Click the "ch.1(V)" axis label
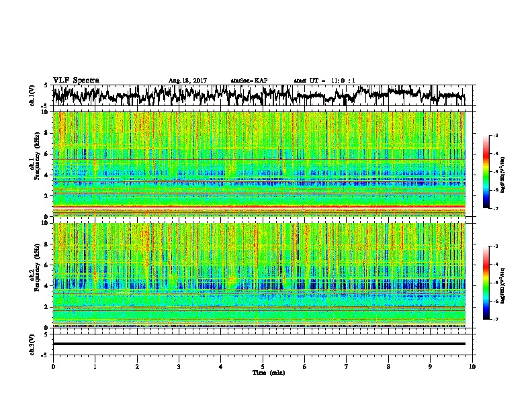Screen dimensions: 532x411 coord(32,95)
